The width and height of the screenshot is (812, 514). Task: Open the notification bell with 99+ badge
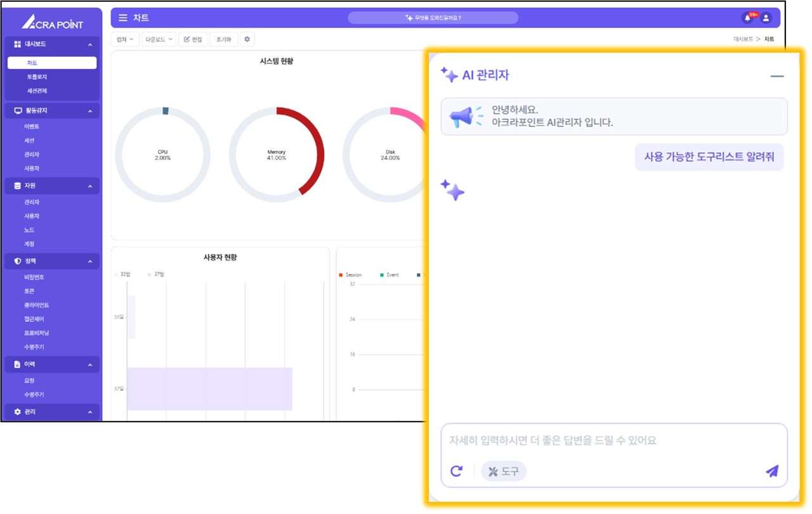[x=748, y=18]
